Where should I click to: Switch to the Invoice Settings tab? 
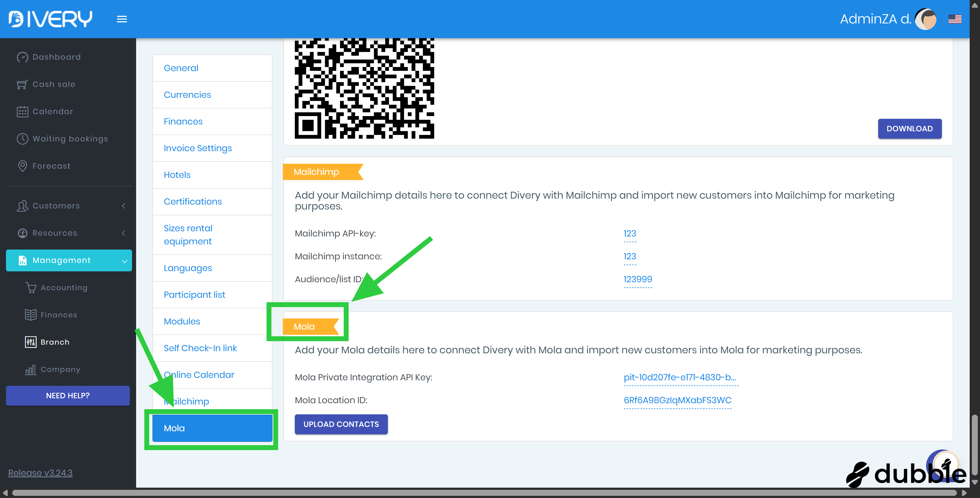click(x=197, y=148)
